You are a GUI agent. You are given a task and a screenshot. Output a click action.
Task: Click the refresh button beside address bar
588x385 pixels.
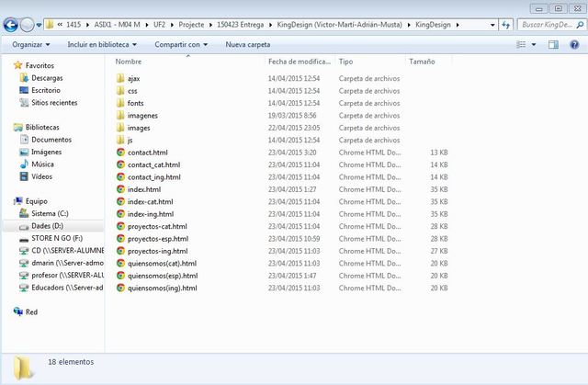[506, 25]
